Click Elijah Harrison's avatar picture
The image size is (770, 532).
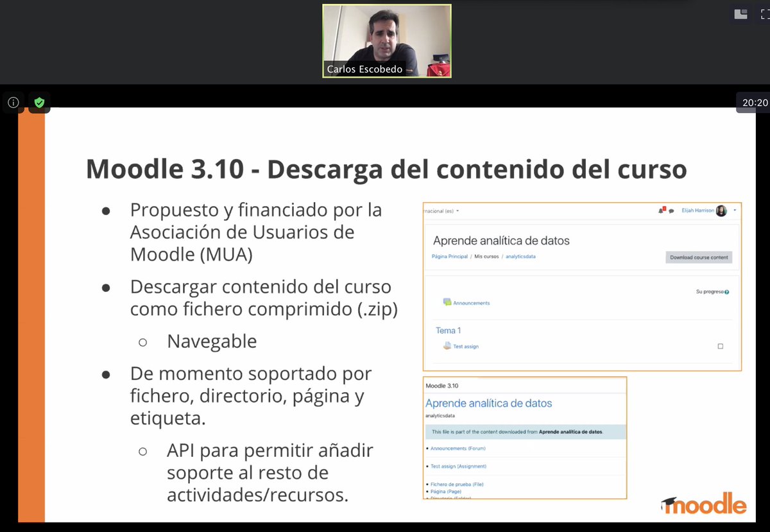coord(721,210)
